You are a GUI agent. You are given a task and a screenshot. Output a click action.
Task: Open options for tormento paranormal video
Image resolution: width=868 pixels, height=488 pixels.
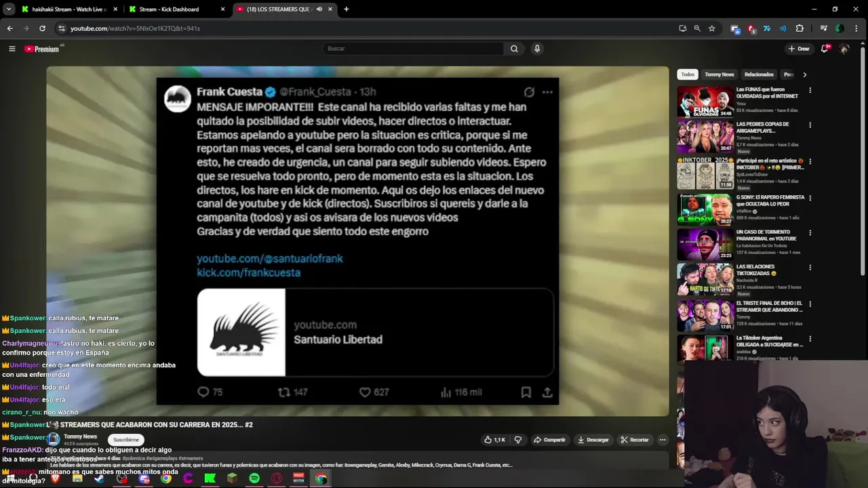click(810, 233)
